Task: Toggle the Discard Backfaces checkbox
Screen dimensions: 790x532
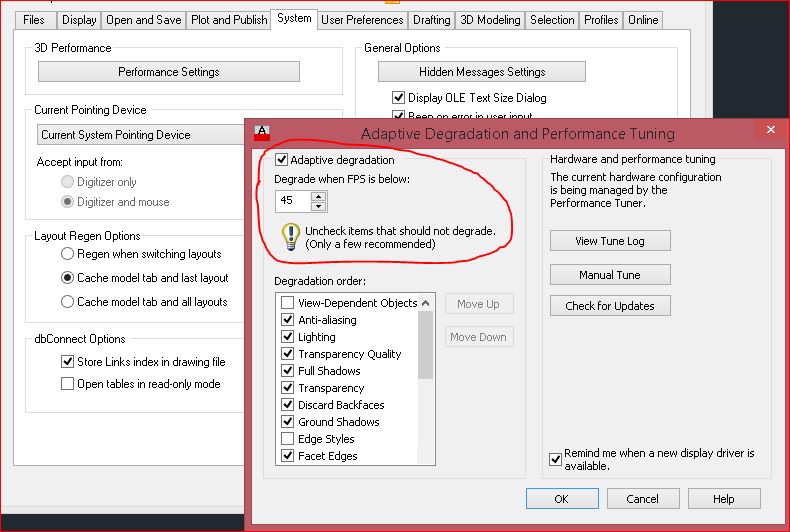Action: [x=287, y=405]
